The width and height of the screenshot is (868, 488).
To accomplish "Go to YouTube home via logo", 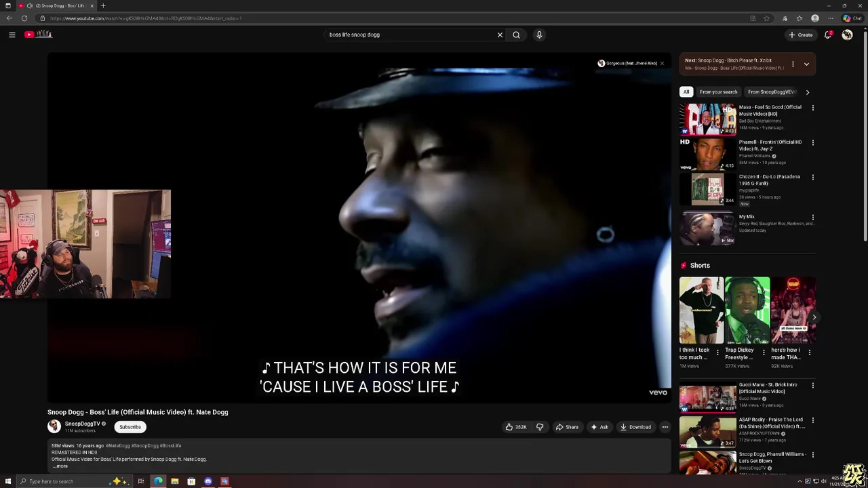I will click(39, 35).
